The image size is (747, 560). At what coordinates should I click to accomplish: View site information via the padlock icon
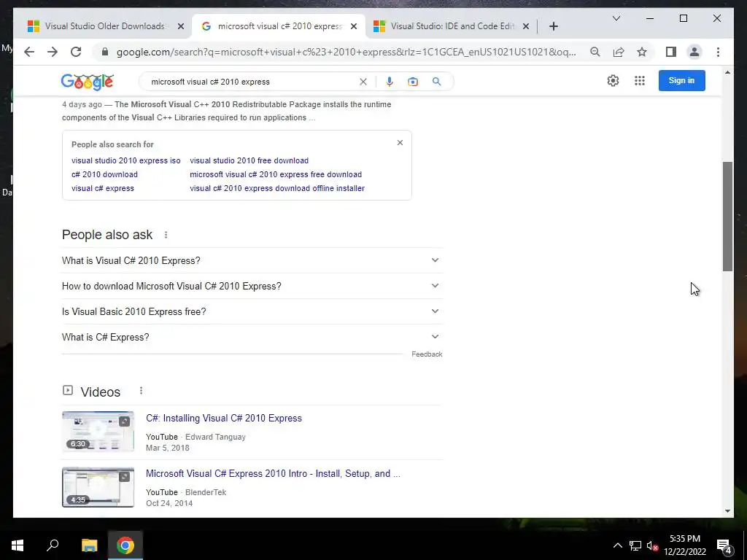click(x=105, y=52)
